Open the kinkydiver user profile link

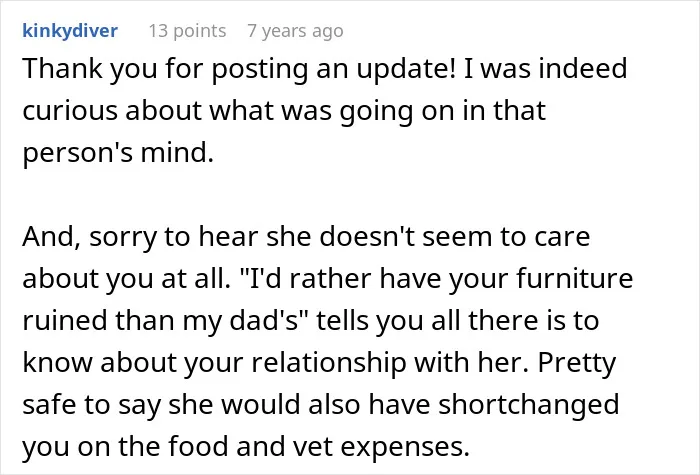pos(70,31)
